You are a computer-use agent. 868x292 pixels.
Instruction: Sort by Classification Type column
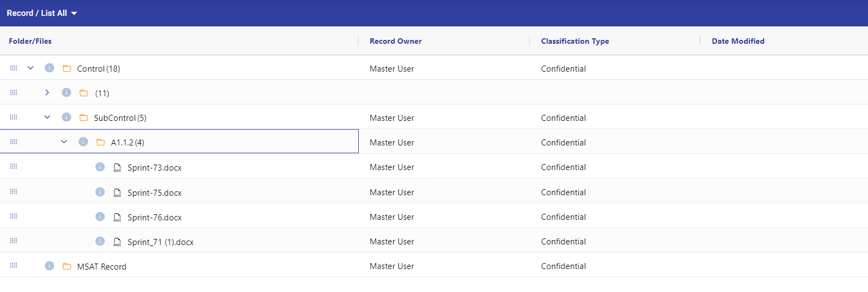pos(575,41)
